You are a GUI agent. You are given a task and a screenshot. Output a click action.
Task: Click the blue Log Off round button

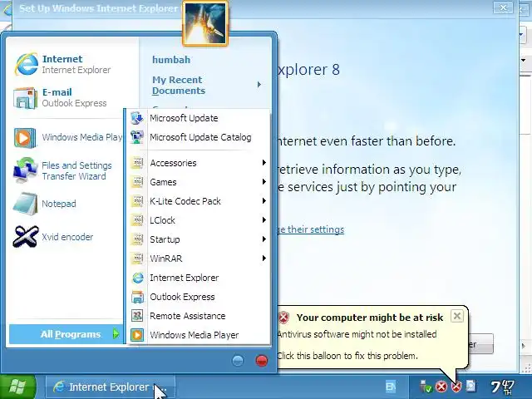click(x=238, y=360)
